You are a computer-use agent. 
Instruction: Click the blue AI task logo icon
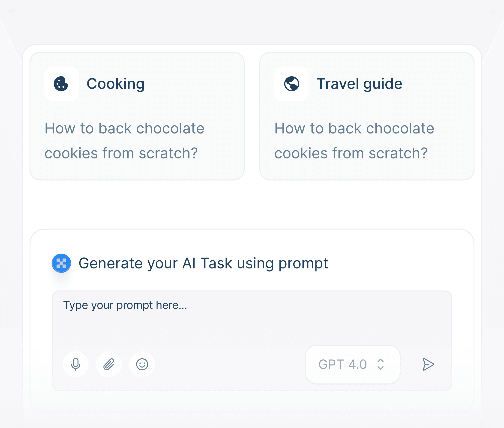[61, 263]
